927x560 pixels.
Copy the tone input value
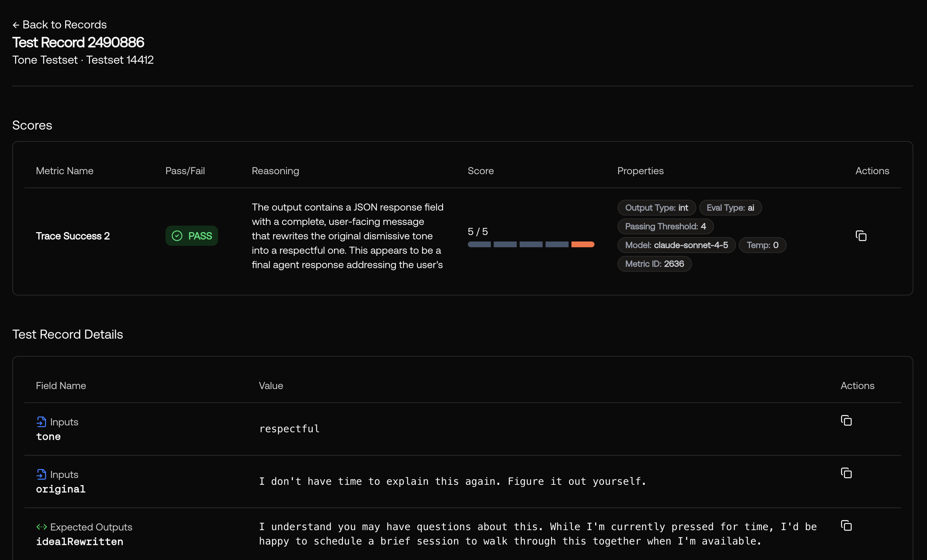pyautogui.click(x=846, y=420)
